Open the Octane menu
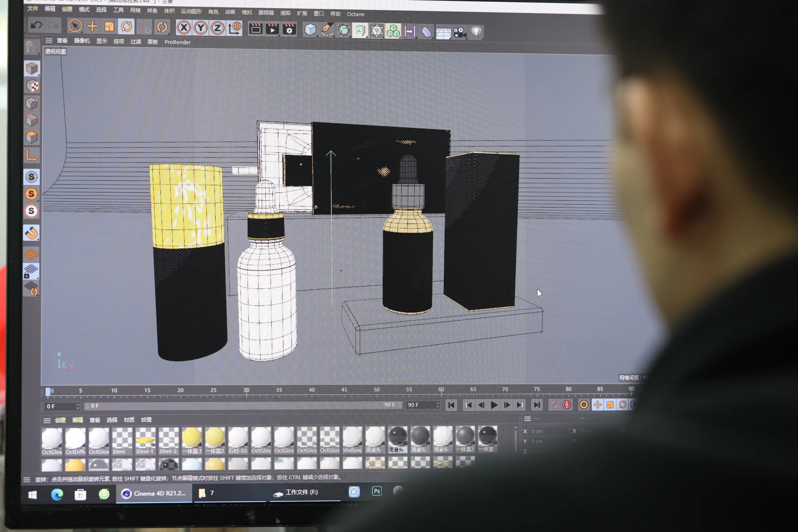 click(355, 14)
